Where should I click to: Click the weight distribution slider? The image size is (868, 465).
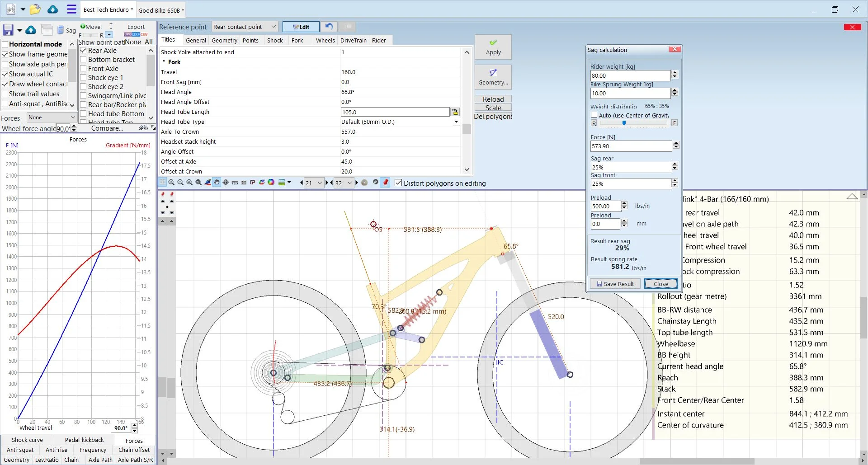pos(634,123)
